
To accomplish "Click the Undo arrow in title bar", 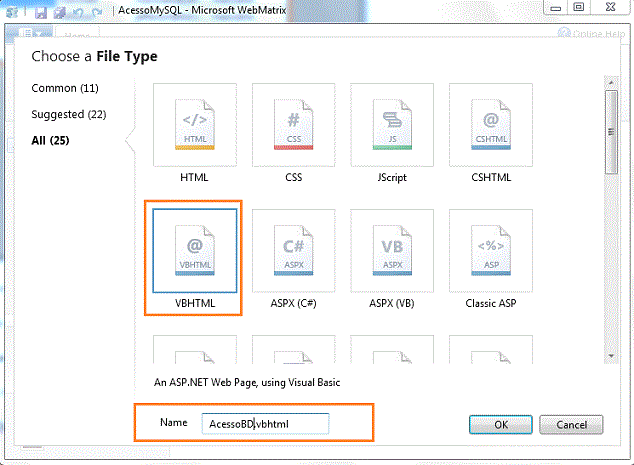I will click(78, 13).
